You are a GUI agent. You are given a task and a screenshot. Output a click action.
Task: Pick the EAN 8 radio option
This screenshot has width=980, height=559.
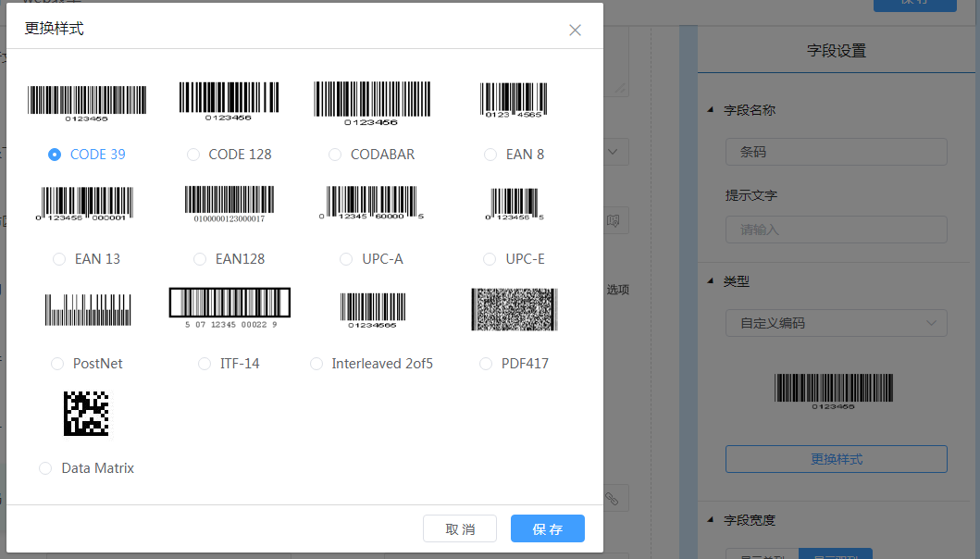(490, 155)
